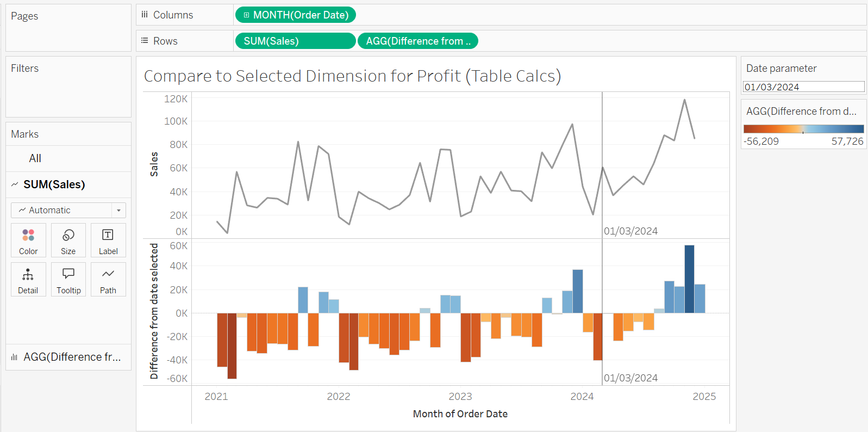Click the Month of Order Date axis label
Viewport: 868px width, 432px height.
pos(460,414)
